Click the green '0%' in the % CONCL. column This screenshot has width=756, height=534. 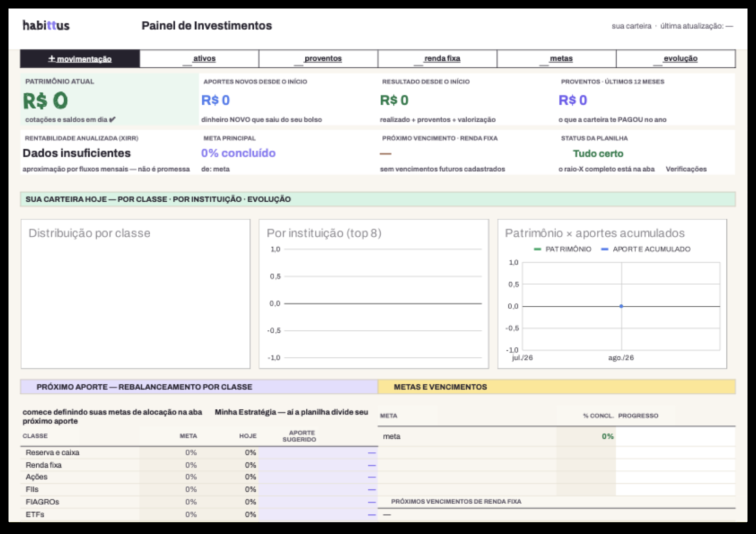point(608,437)
